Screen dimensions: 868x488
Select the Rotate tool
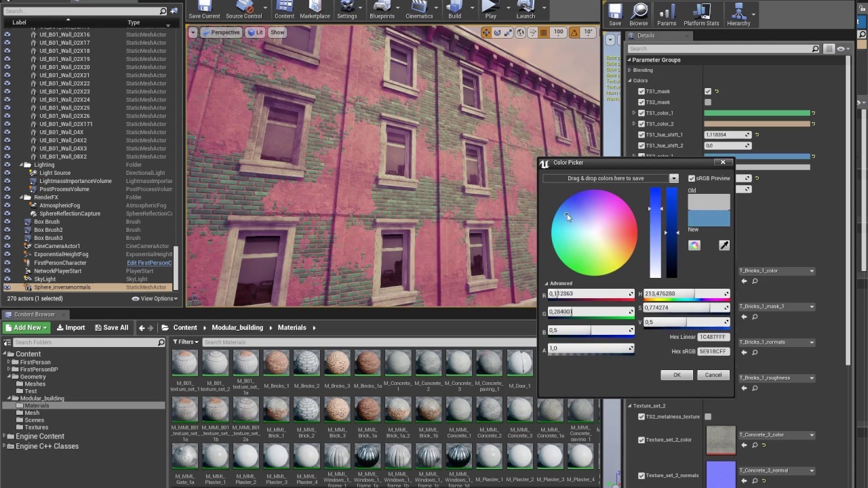point(498,32)
